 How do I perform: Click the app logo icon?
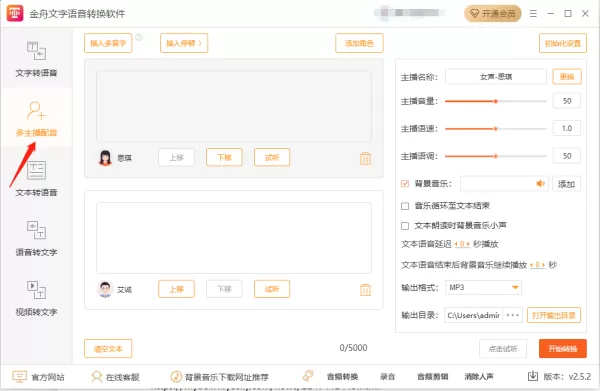click(15, 13)
